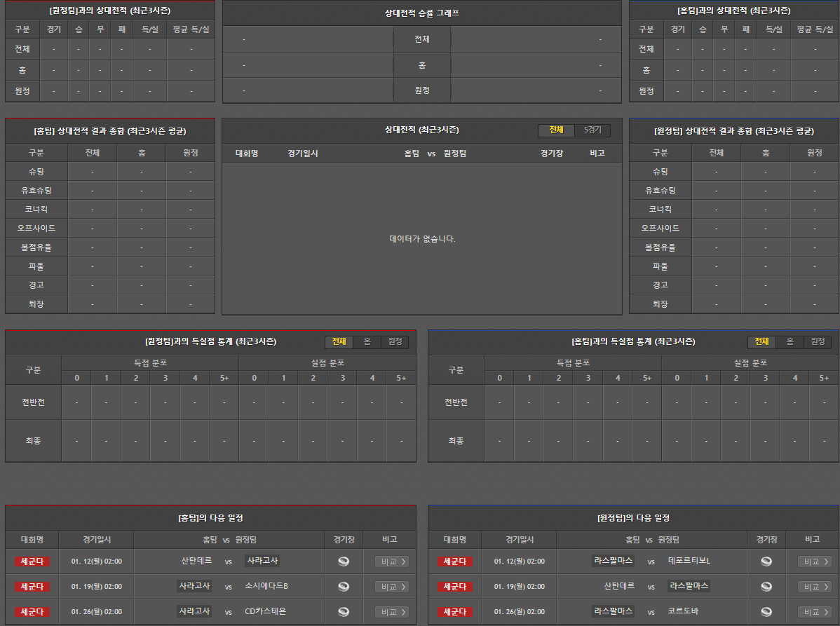The width and height of the screenshot is (840, 626).
Task: Select 홈 filter in 홈팀 득실점 통계
Action: tap(790, 341)
